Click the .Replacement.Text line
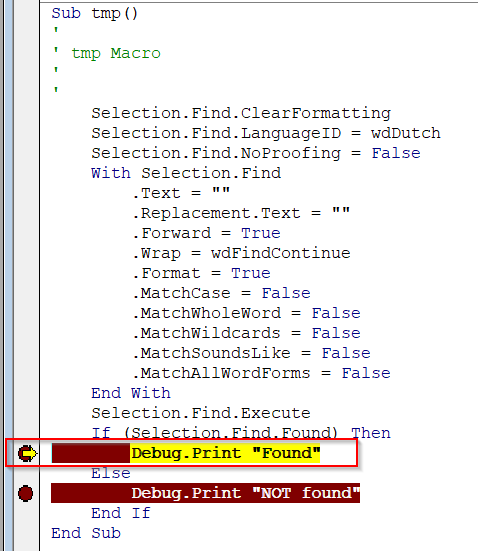 click(241, 213)
